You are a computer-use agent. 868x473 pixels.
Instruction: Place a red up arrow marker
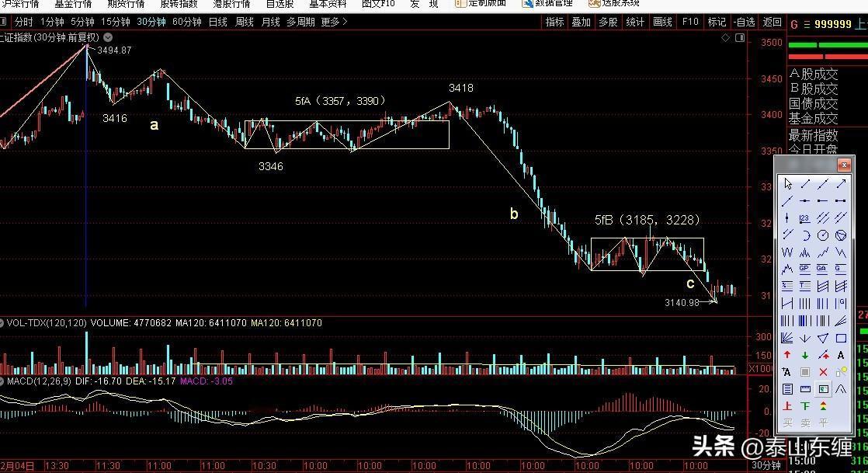786,355
